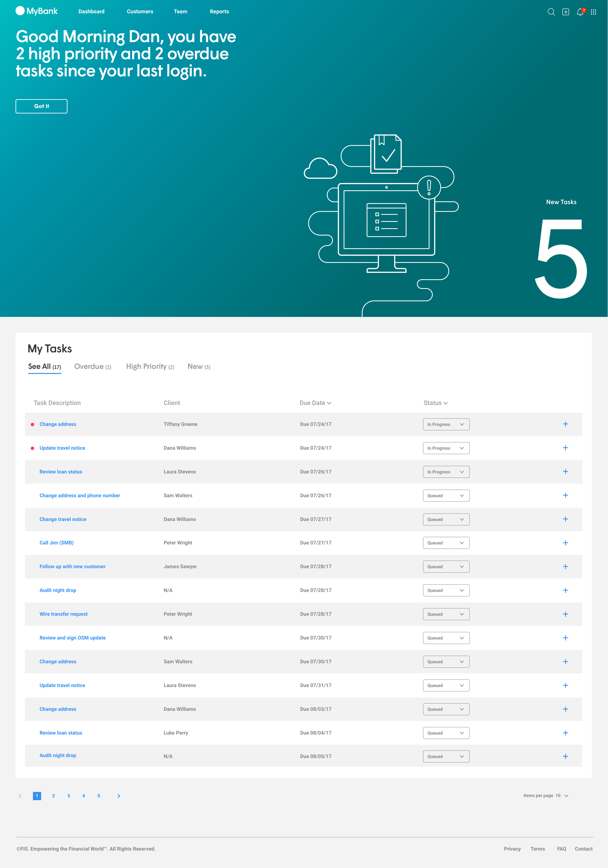Sort by the Due Date column header

tap(315, 403)
